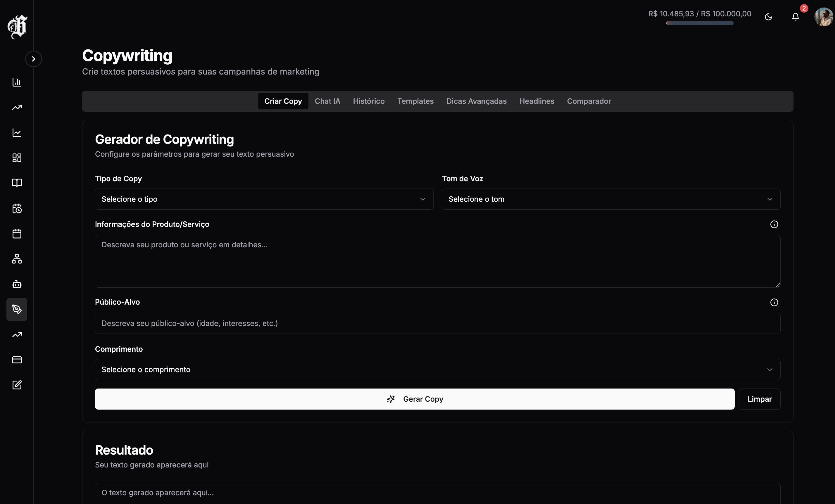Open the Tom de Voz dropdown
This screenshot has width=835, height=504.
click(x=611, y=199)
